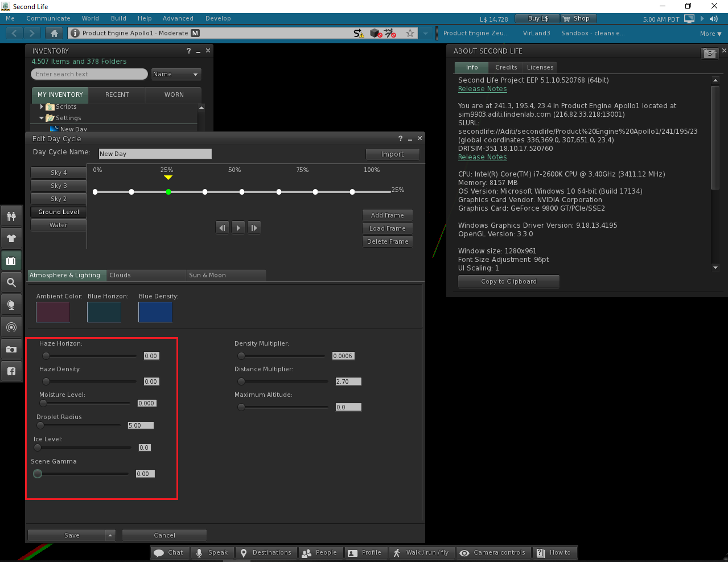This screenshot has width=728, height=562.
Task: Open the Advanced menu
Action: pos(178,18)
